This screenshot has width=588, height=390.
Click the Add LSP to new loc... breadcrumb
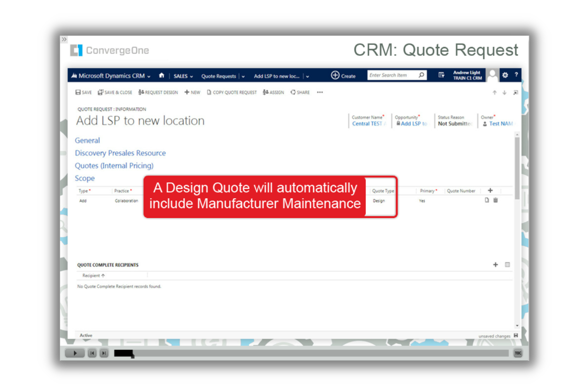tap(277, 76)
